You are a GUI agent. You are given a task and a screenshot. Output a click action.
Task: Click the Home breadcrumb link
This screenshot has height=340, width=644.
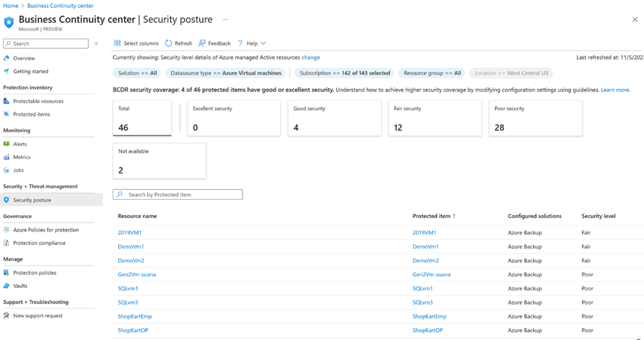[x=11, y=6]
